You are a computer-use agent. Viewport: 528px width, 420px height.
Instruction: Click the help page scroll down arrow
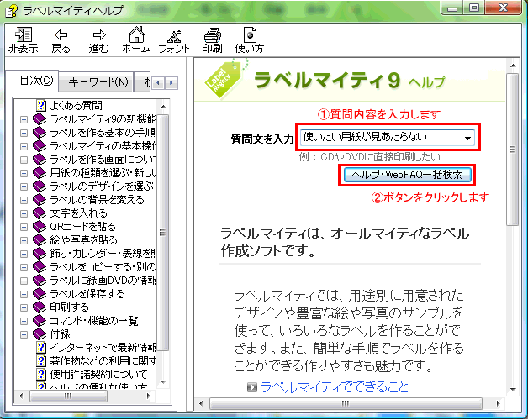[513, 390]
